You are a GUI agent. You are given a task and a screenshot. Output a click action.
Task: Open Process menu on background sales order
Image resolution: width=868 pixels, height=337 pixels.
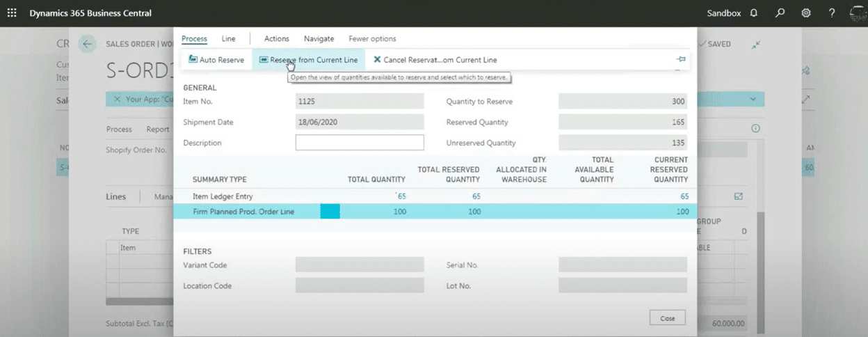119,129
